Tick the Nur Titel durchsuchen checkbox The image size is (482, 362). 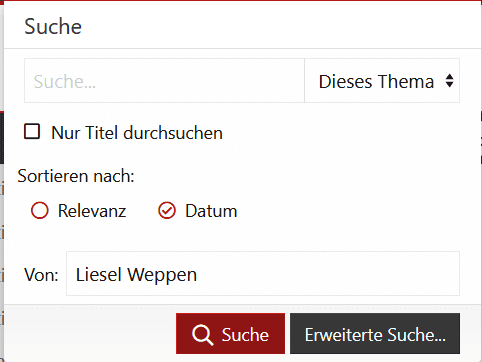pyautogui.click(x=32, y=131)
